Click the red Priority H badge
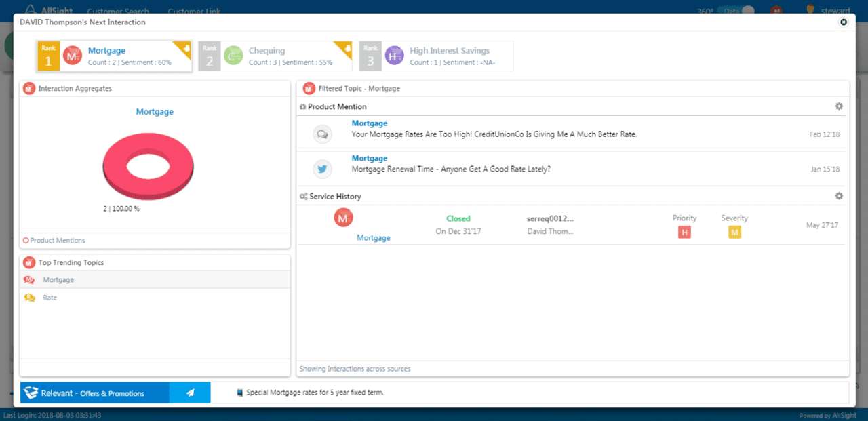This screenshot has height=421, width=868. click(684, 233)
